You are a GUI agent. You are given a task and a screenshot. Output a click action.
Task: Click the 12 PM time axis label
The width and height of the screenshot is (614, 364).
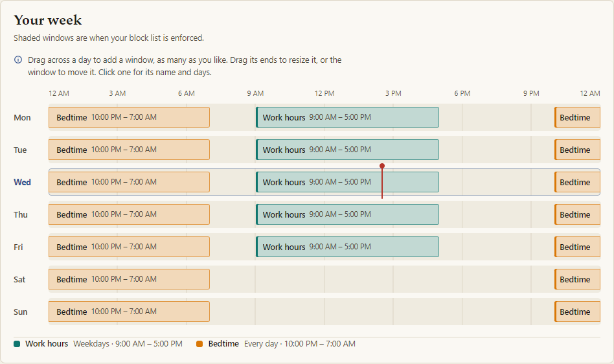click(324, 93)
